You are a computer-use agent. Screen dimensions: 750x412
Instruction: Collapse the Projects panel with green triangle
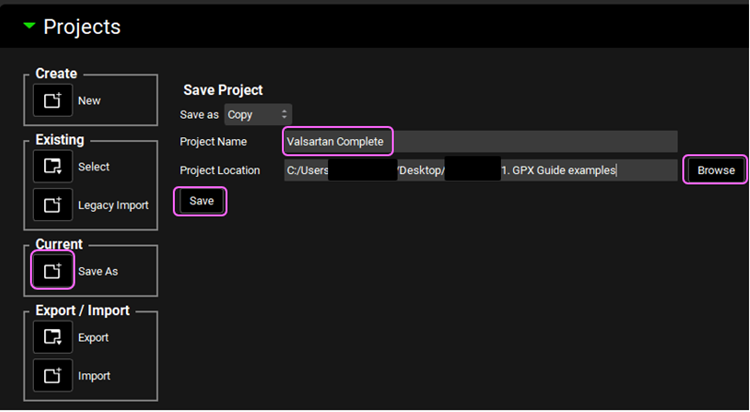pyautogui.click(x=29, y=26)
